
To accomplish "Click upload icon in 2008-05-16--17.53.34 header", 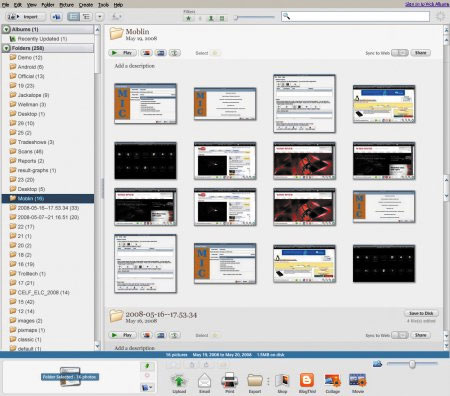I will [175, 335].
